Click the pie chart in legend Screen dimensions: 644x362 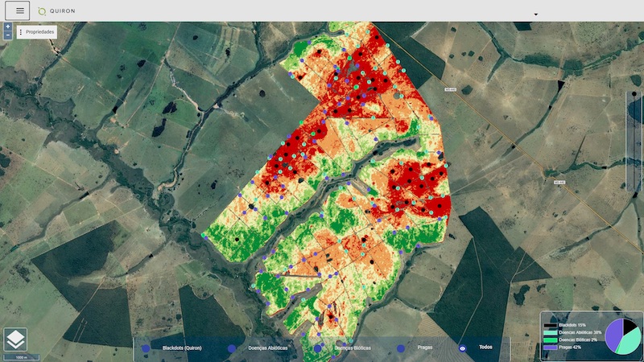623,336
